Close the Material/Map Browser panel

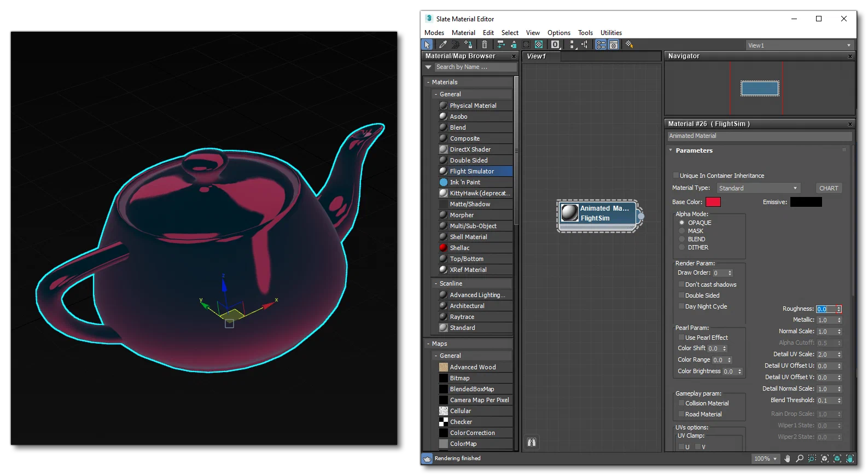tap(514, 56)
